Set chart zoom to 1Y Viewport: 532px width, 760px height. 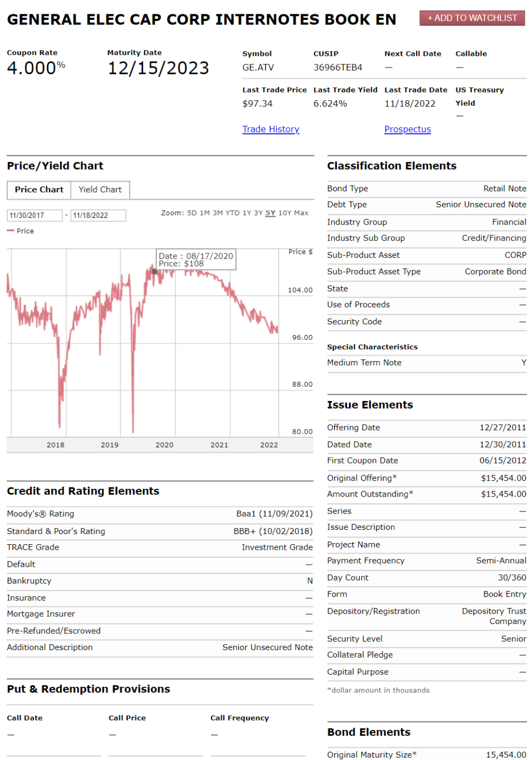pos(247,213)
